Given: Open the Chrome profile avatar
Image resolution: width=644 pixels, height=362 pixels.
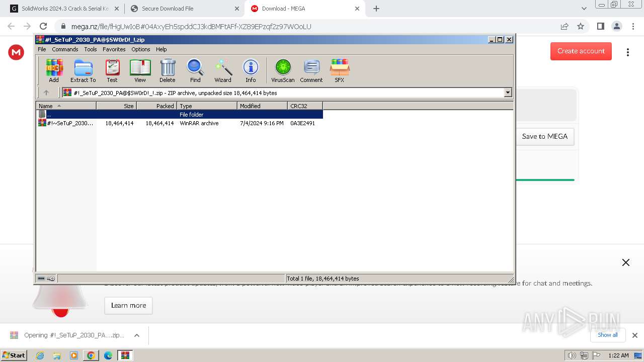Looking at the screenshot, I should point(616,26).
